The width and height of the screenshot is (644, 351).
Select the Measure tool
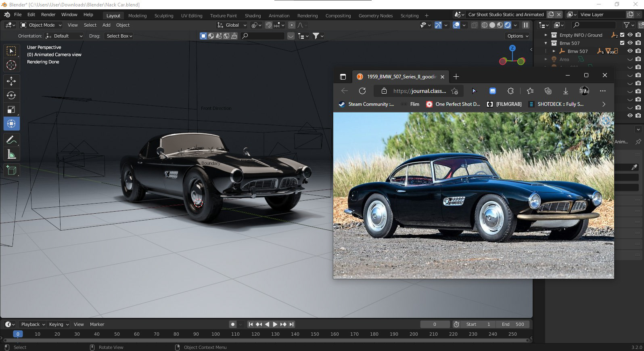point(11,154)
